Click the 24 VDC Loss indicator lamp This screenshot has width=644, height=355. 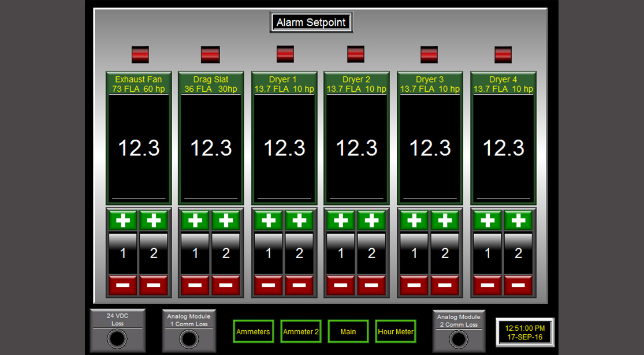point(117,339)
